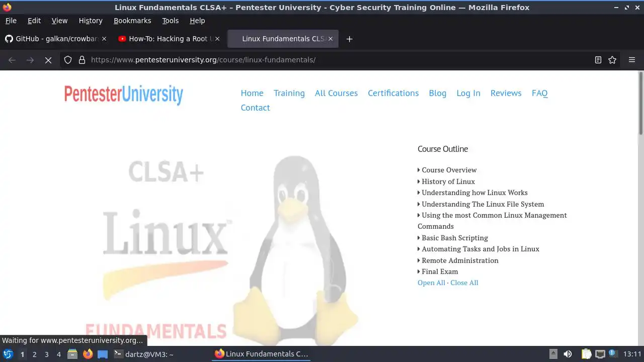Open the All Courses nav link

point(336,93)
